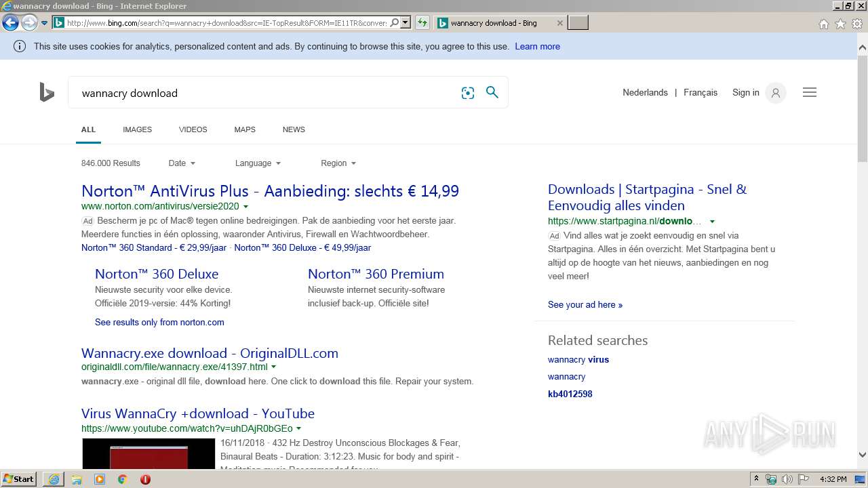
Task: Open Favorites star icon
Action: (840, 24)
